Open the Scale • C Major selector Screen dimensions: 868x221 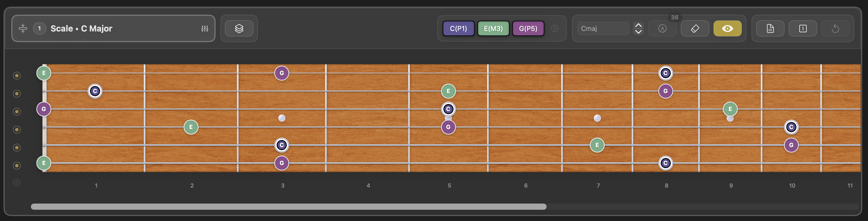click(x=113, y=28)
